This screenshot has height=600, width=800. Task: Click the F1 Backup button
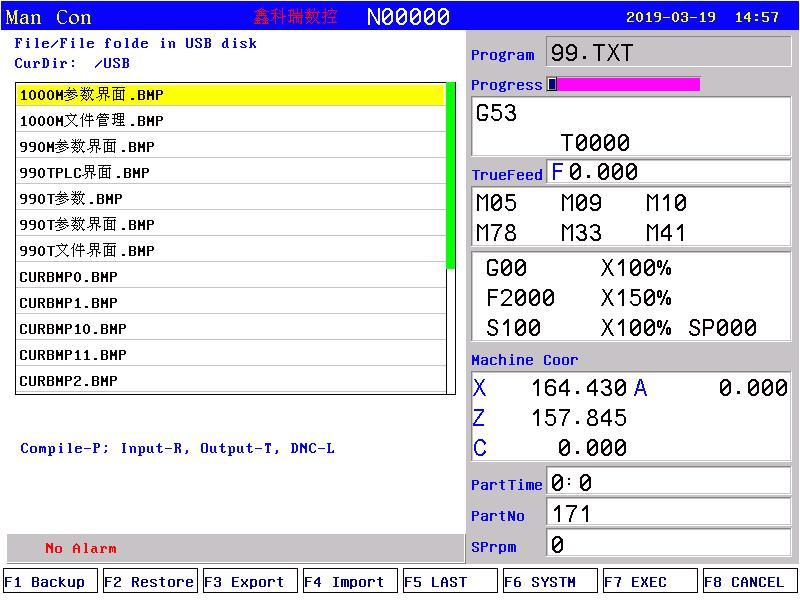coord(49,582)
